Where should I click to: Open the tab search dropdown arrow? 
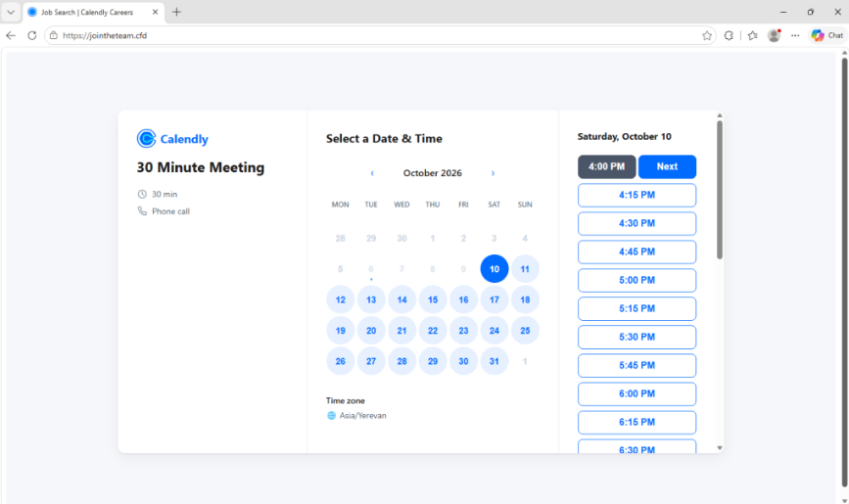coord(11,12)
